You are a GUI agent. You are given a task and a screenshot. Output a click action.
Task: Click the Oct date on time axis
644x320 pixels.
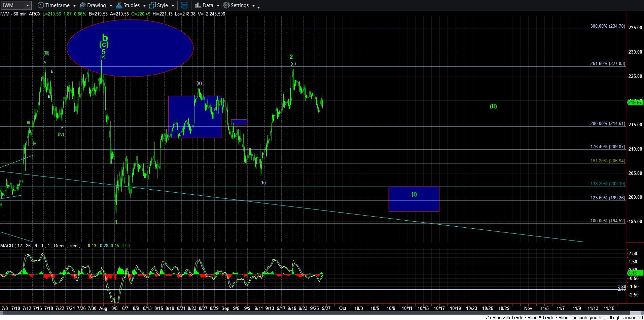343,308
